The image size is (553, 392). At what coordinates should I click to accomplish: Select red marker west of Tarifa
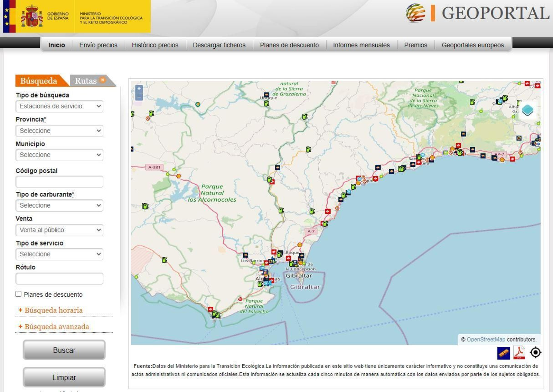(x=210, y=309)
